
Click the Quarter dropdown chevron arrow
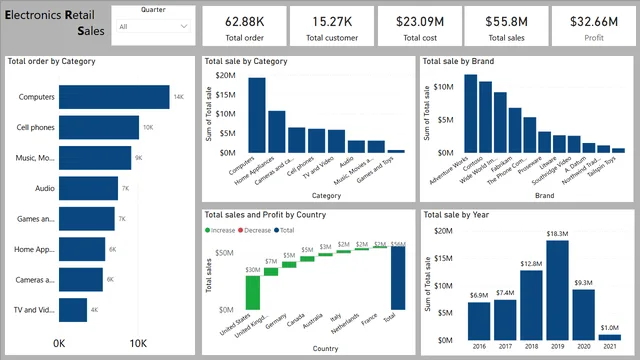pos(184,27)
